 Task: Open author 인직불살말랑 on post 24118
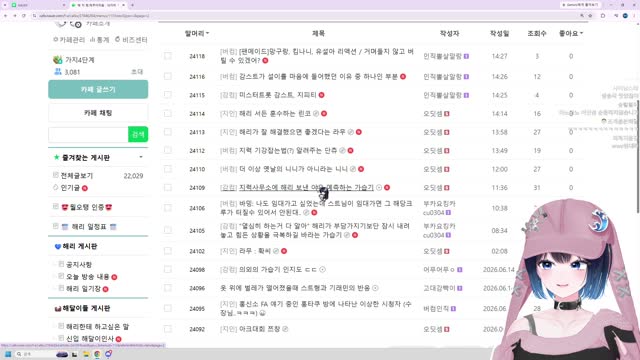point(442,56)
